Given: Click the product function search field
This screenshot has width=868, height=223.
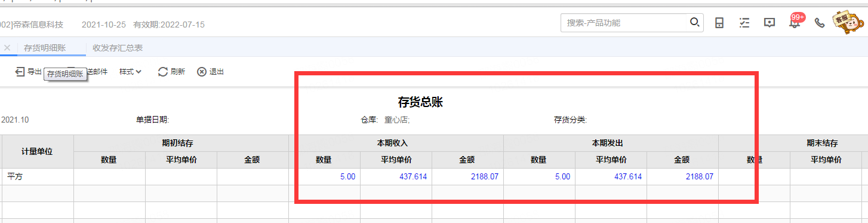Looking at the screenshot, I should [624, 23].
